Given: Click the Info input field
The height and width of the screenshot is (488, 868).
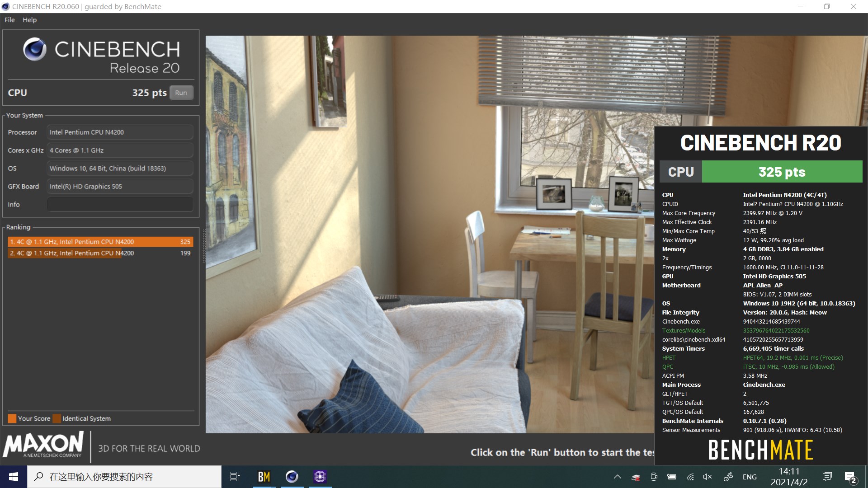Looking at the screenshot, I should pyautogui.click(x=120, y=204).
